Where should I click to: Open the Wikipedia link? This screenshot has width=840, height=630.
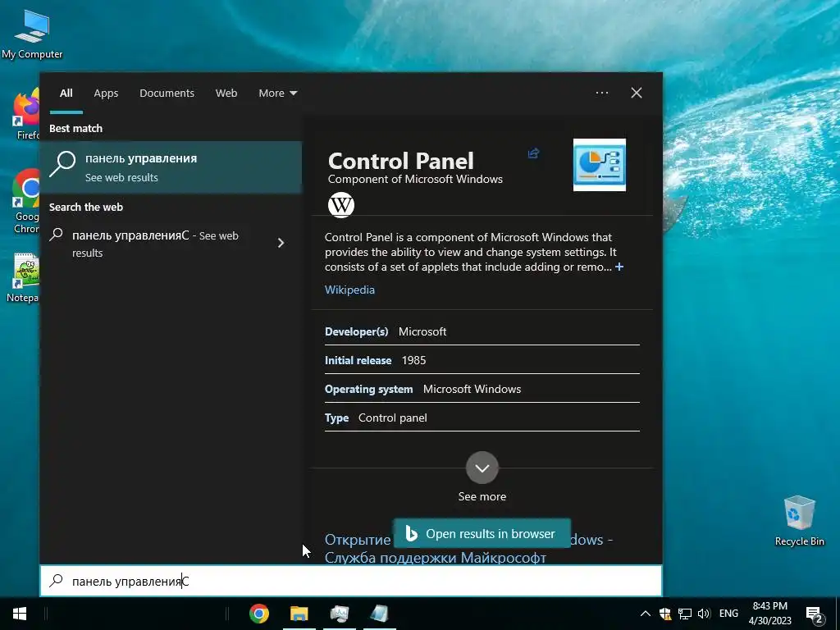[349, 290]
